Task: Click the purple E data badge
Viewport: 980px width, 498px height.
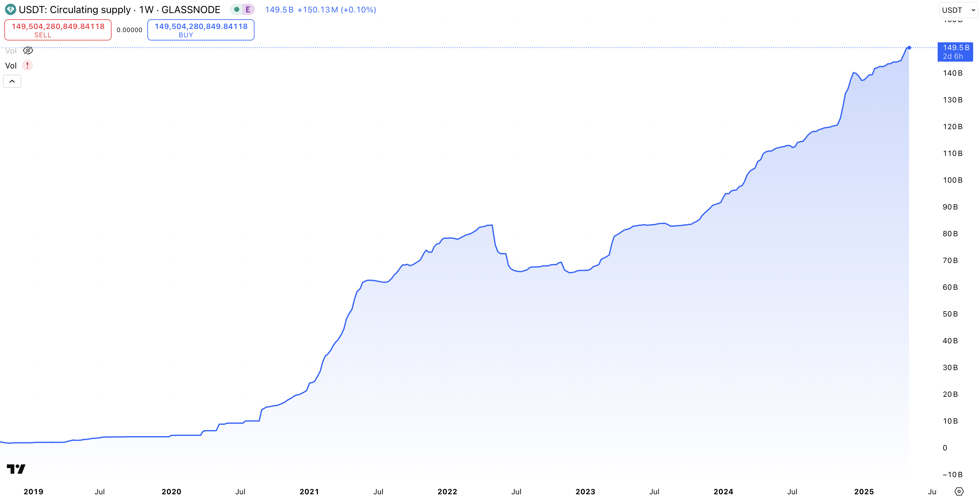Action: click(248, 10)
